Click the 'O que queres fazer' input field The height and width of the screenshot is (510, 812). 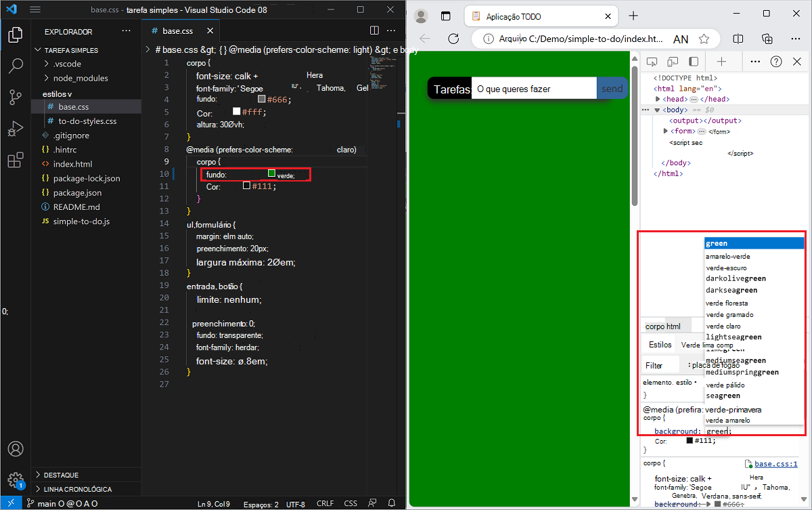coord(535,88)
